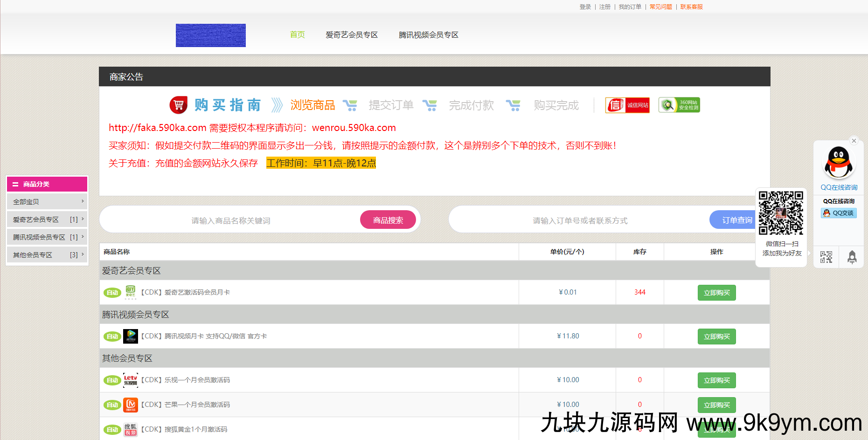Open 腾讯视频会员专区 in top navigation
The image size is (868, 440).
(428, 35)
